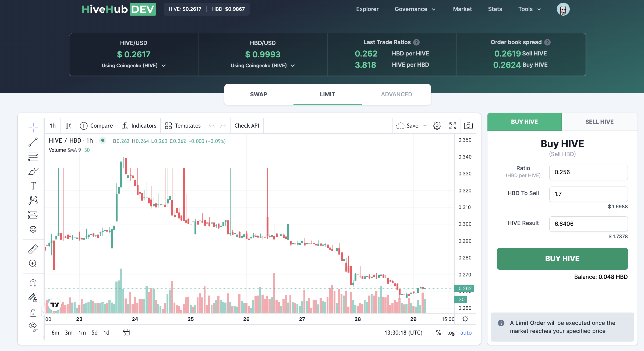Open the Fibonacci retracement tool

coord(33,157)
